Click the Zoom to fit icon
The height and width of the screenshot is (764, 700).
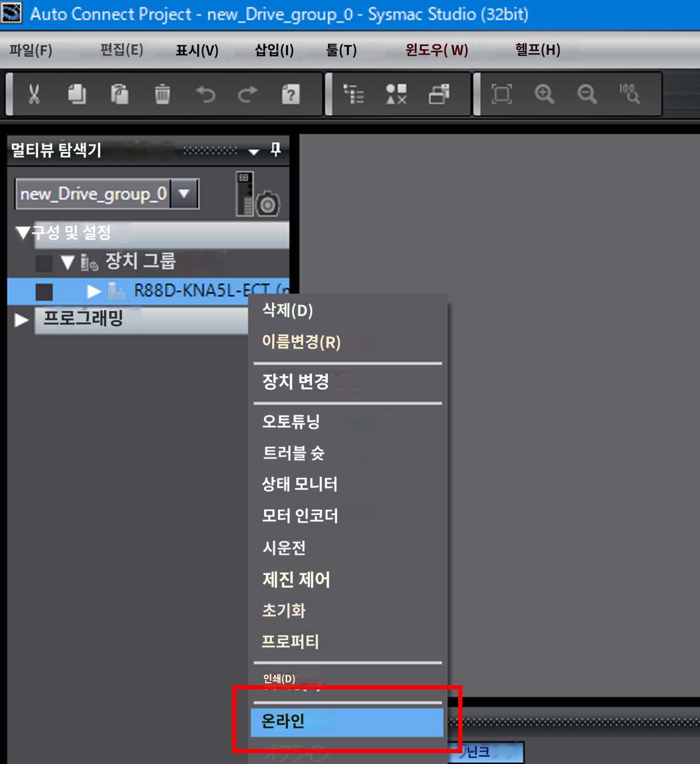click(x=502, y=94)
